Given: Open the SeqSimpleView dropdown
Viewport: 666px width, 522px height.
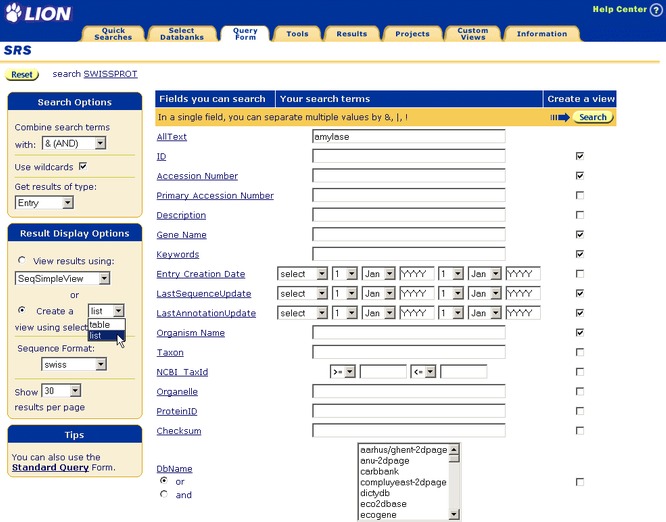Looking at the screenshot, I should coord(62,278).
